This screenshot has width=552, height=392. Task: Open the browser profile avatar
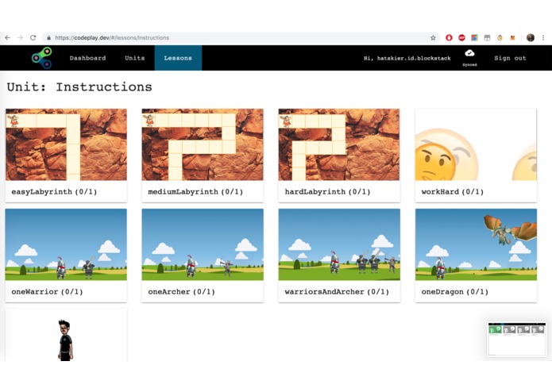tap(531, 37)
